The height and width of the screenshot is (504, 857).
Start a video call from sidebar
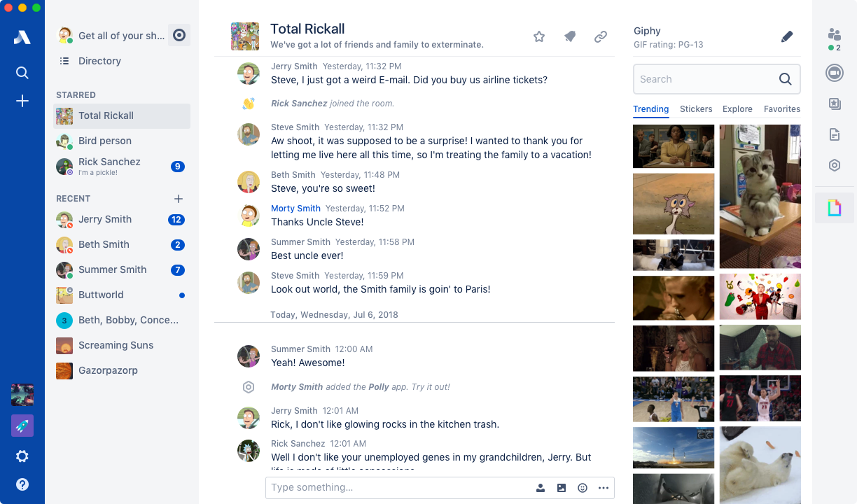click(x=834, y=73)
